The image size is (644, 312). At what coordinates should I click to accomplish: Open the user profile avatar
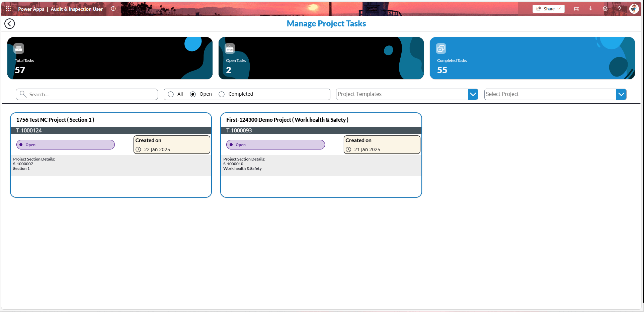click(x=634, y=9)
